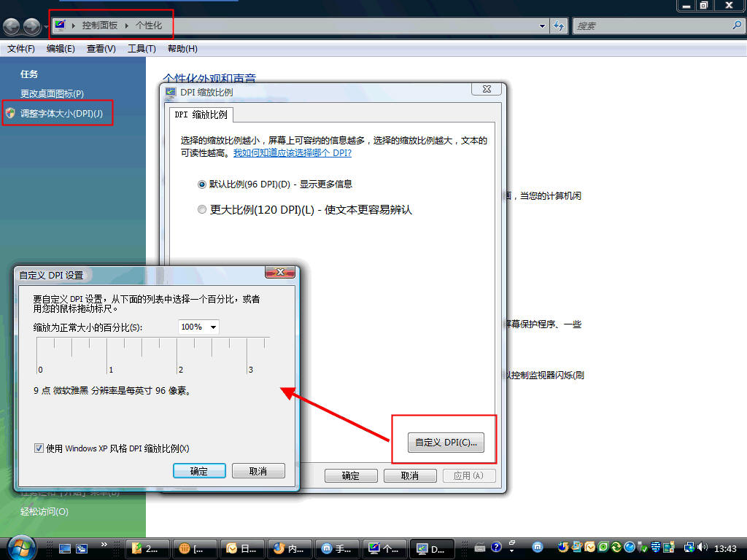Switch to the Firefox taskbar window 内...
This screenshot has width=747, height=560.
[x=290, y=548]
